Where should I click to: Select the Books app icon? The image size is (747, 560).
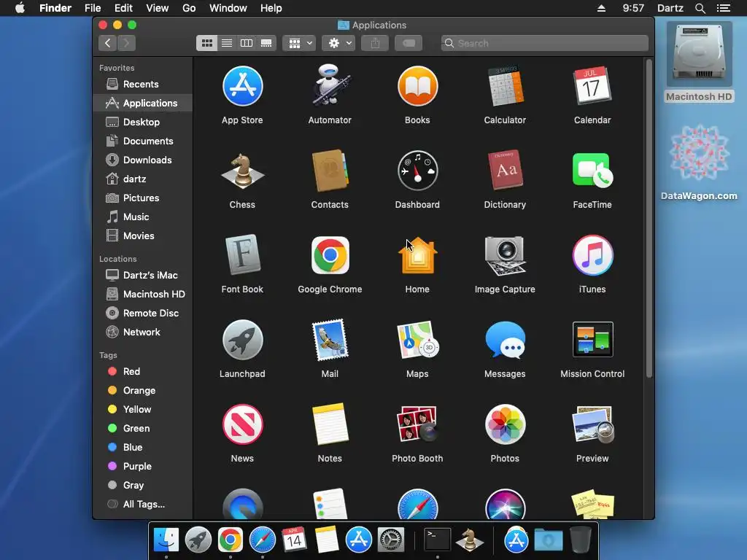pyautogui.click(x=417, y=87)
